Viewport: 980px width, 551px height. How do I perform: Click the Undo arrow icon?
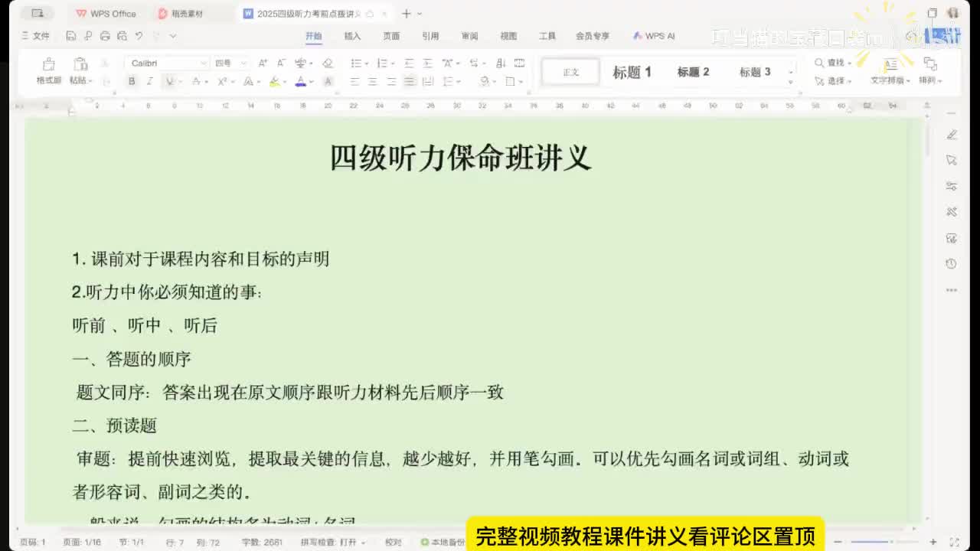[x=139, y=36]
